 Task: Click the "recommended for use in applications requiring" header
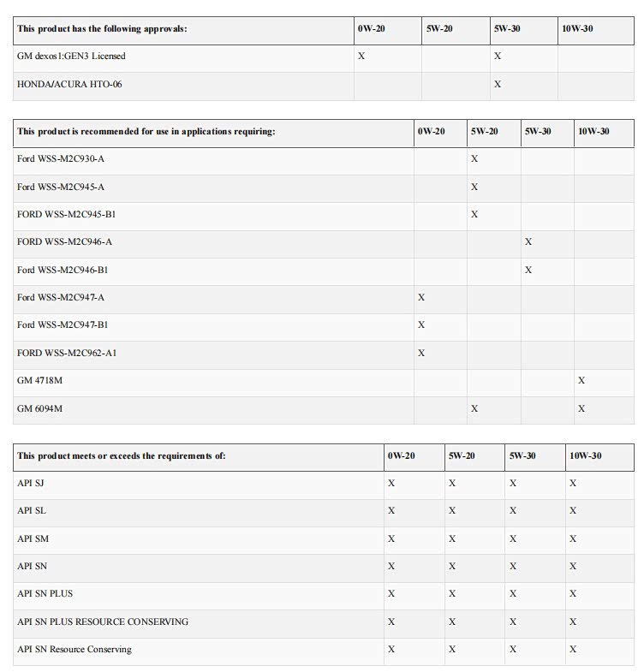click(146, 132)
